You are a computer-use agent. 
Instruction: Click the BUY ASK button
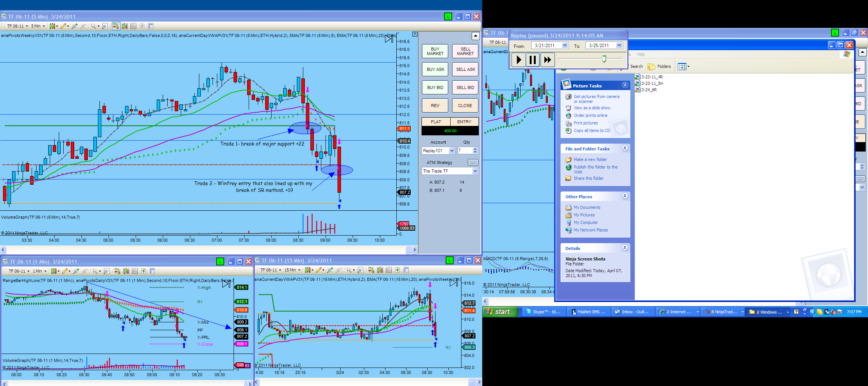(x=435, y=69)
